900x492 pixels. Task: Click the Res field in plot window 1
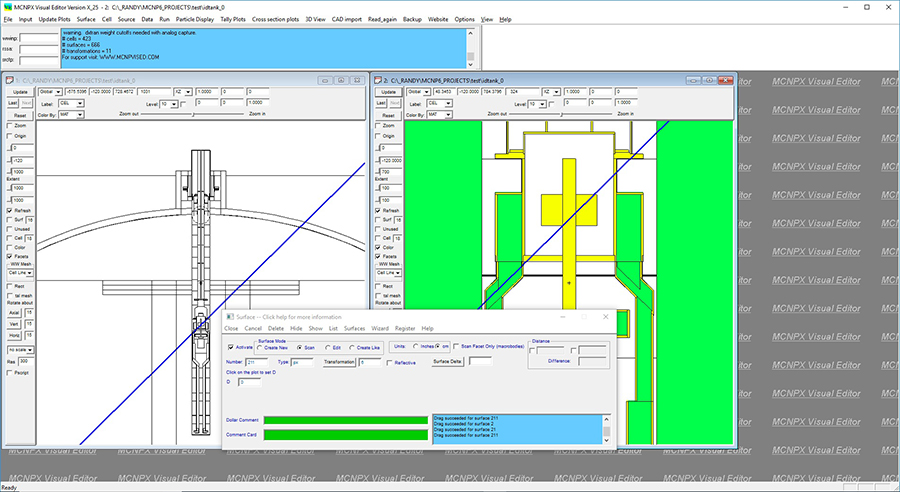(x=26, y=361)
